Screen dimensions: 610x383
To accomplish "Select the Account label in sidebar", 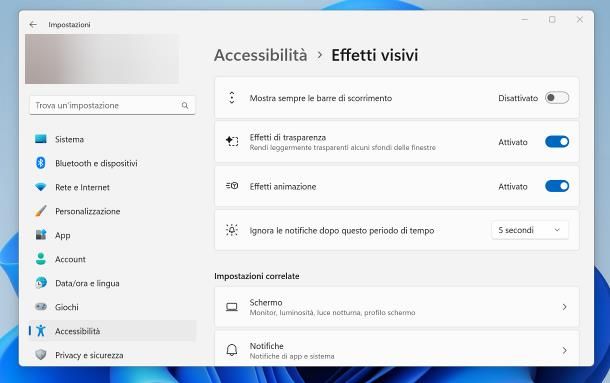I will point(70,259).
